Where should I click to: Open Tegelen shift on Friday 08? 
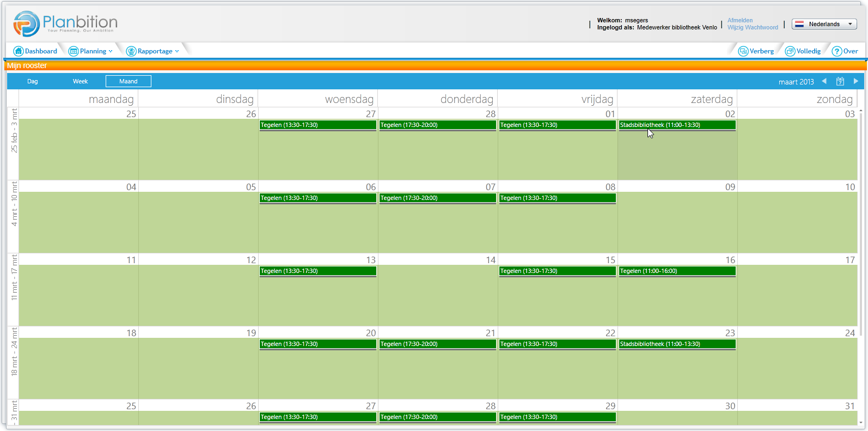[x=558, y=198]
